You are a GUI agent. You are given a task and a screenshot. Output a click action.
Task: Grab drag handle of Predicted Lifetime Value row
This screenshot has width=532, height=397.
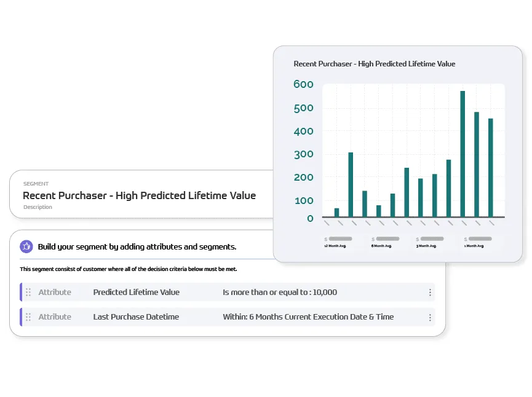pos(28,293)
